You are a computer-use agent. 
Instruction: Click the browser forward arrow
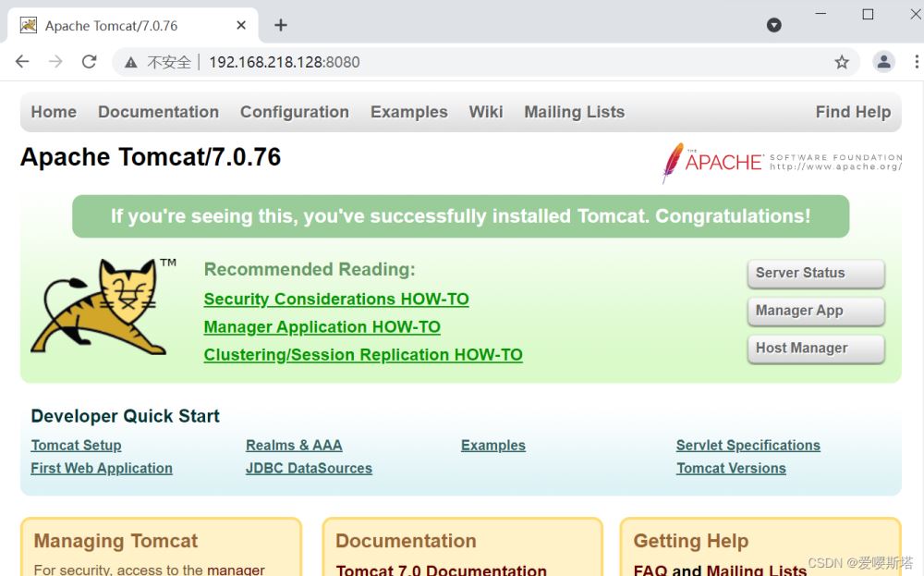click(x=55, y=61)
